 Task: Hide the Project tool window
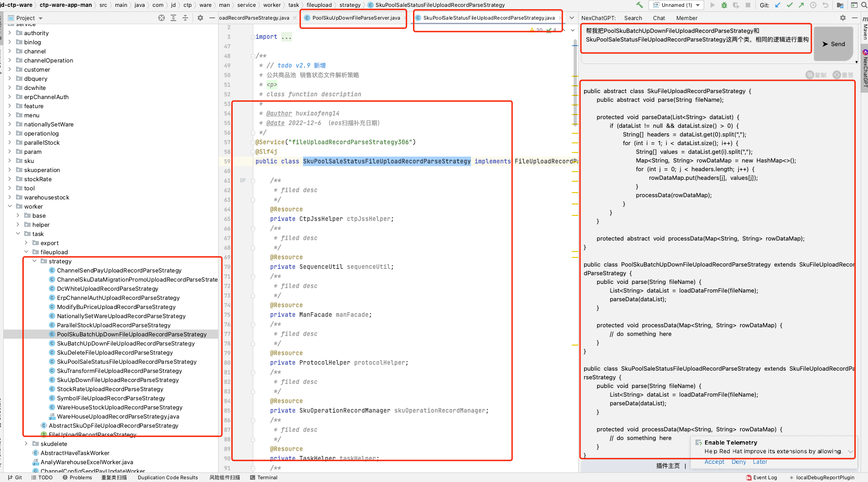pos(212,18)
